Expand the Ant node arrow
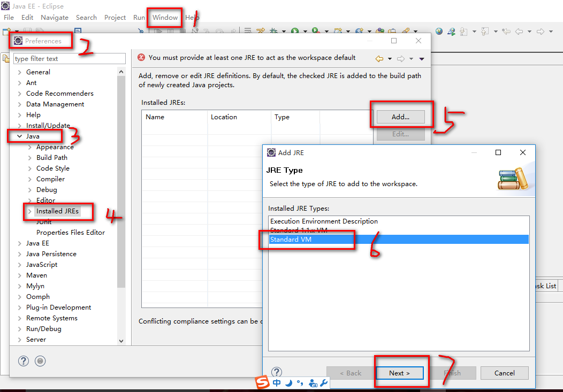Screen dimensions: 563x392 19,83
